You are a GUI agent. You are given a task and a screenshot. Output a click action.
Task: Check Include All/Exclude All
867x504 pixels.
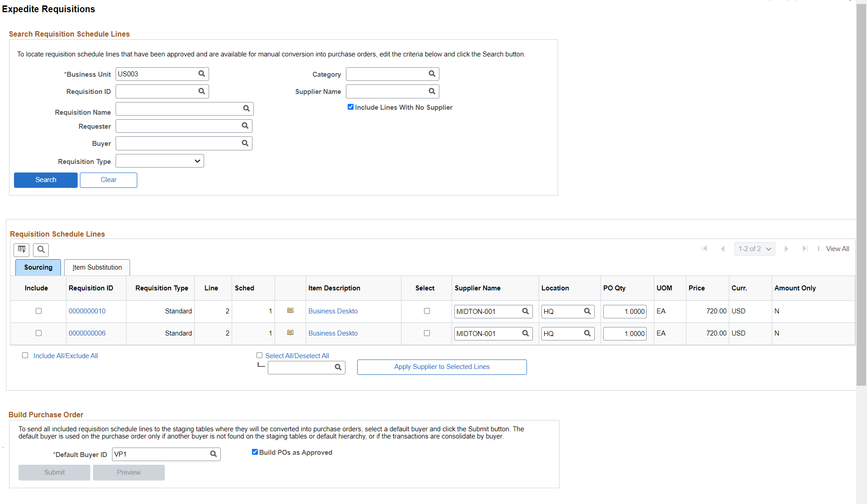(25, 355)
